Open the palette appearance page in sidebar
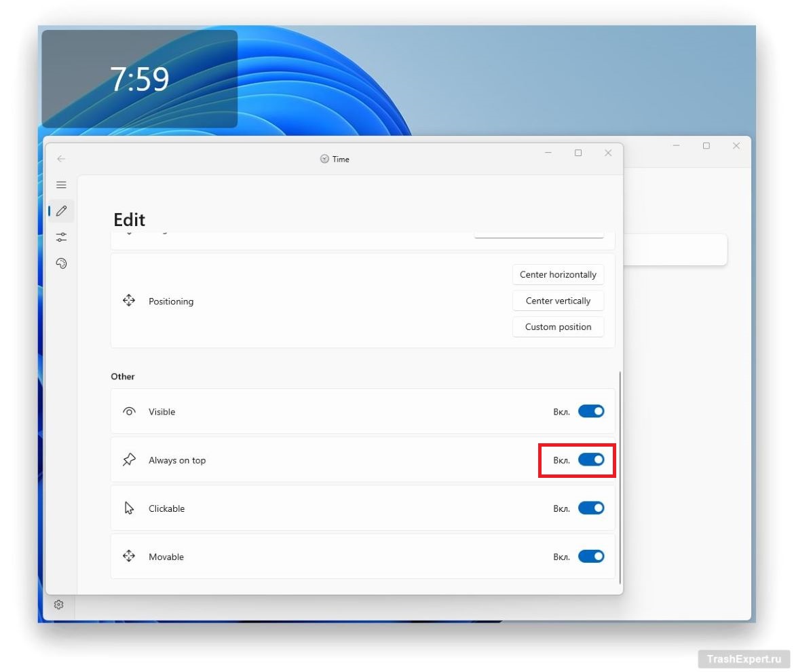The width and height of the screenshot is (794, 672). point(61,263)
